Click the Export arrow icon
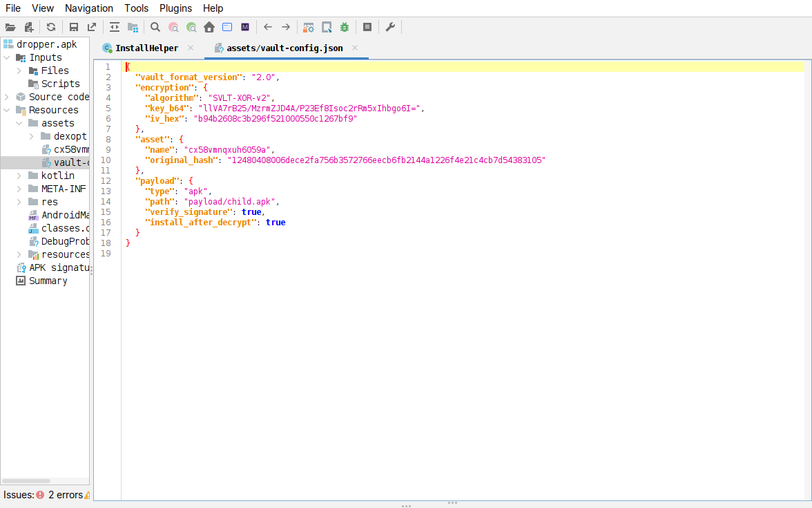Viewport: 812px width, 508px height. [92, 27]
